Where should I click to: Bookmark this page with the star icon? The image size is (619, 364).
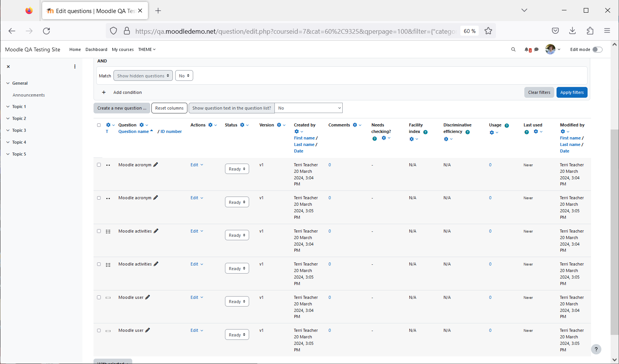[x=488, y=31]
